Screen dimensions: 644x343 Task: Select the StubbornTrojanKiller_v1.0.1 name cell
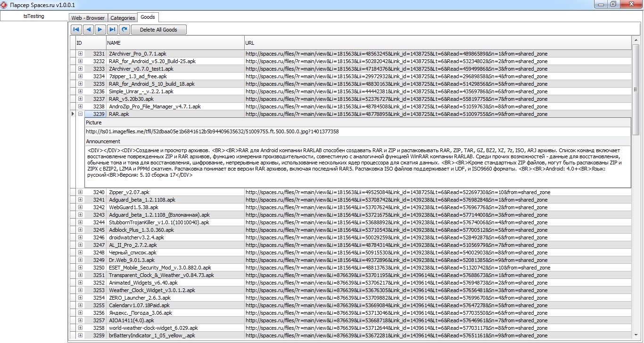coord(175,222)
